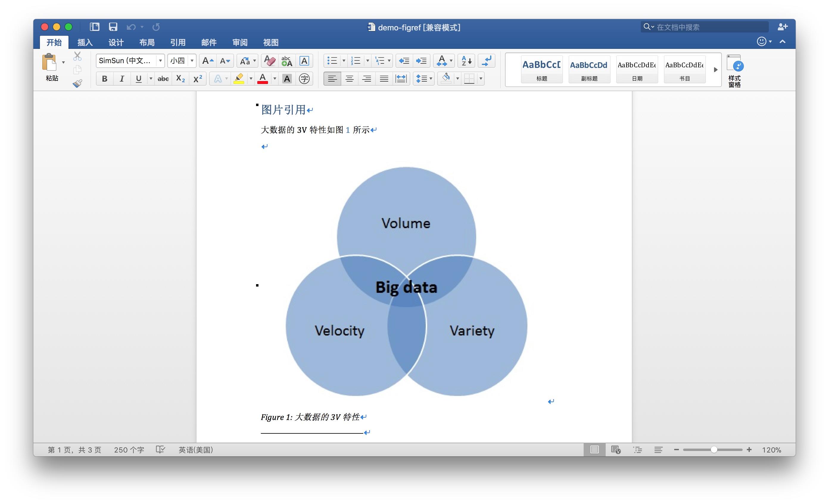The width and height of the screenshot is (829, 504).
Task: Switch to Web Layout view icon
Action: (x=615, y=450)
